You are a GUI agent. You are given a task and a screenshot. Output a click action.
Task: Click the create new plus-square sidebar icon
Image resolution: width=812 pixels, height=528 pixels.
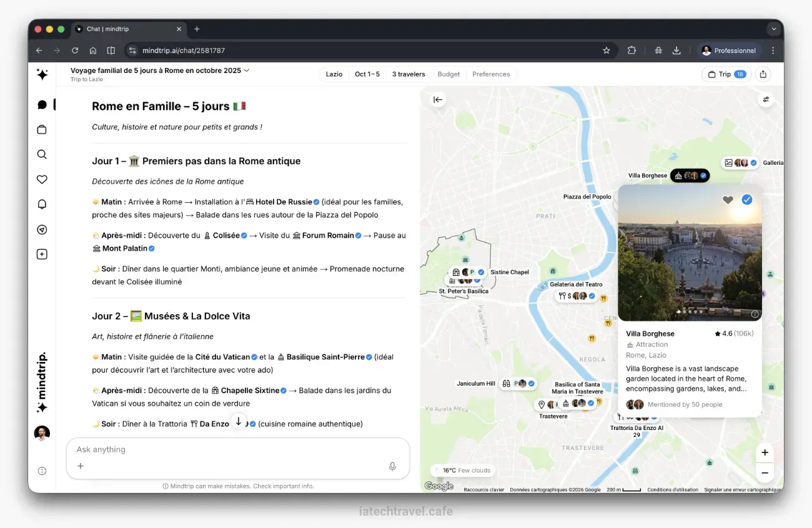pyautogui.click(x=42, y=255)
